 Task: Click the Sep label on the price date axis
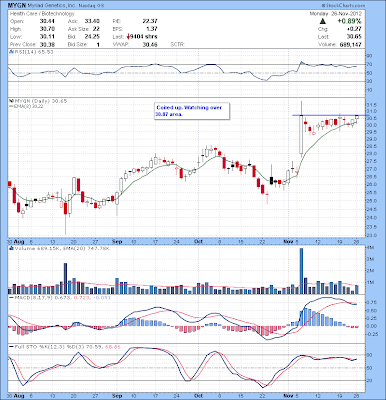tap(117, 241)
